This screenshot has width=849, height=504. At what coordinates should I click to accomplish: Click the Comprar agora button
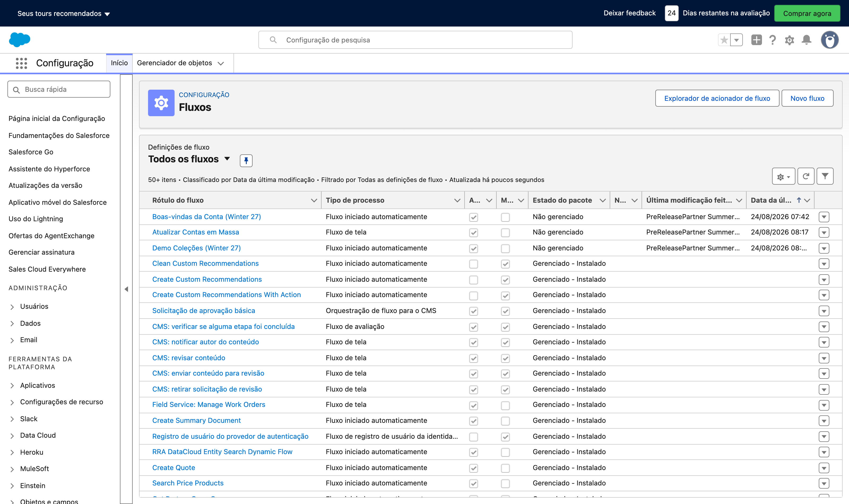pyautogui.click(x=807, y=13)
